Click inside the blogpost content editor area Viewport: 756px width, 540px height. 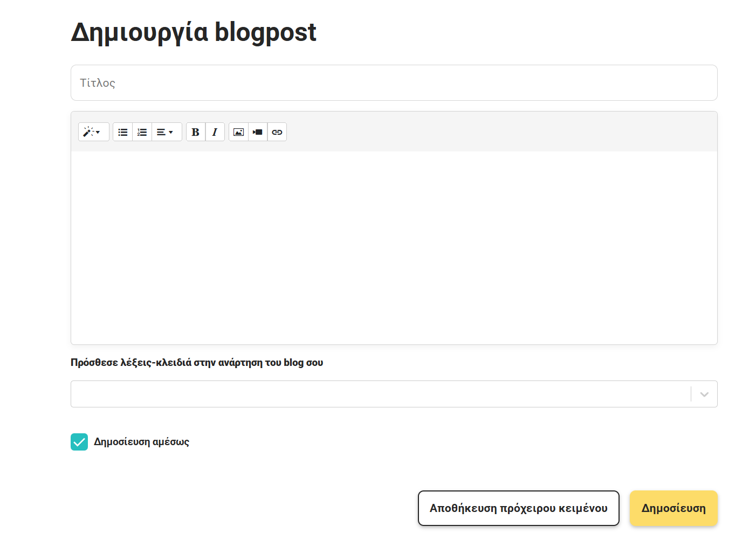click(394, 248)
